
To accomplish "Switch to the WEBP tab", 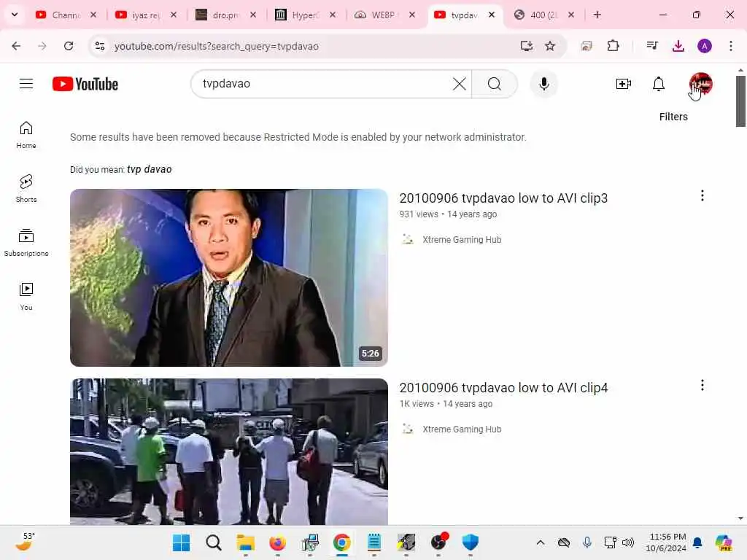I will coord(383,15).
